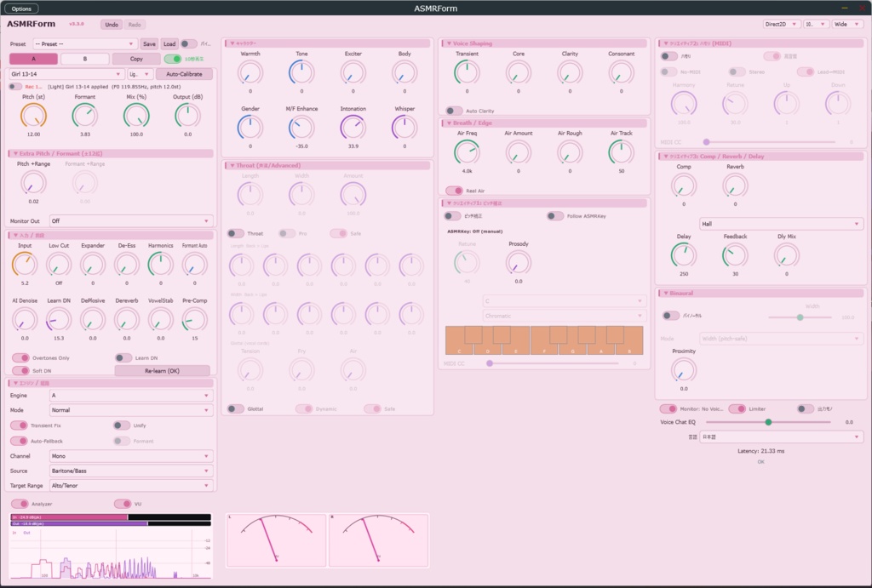Enable the Auto Clarity switch

pos(455,111)
